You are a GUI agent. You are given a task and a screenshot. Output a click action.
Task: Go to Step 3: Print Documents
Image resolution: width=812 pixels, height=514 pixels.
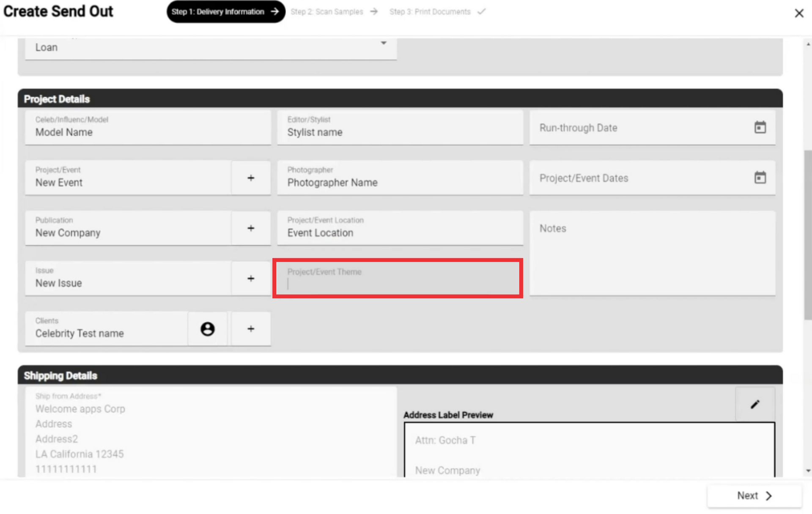pyautogui.click(x=437, y=12)
